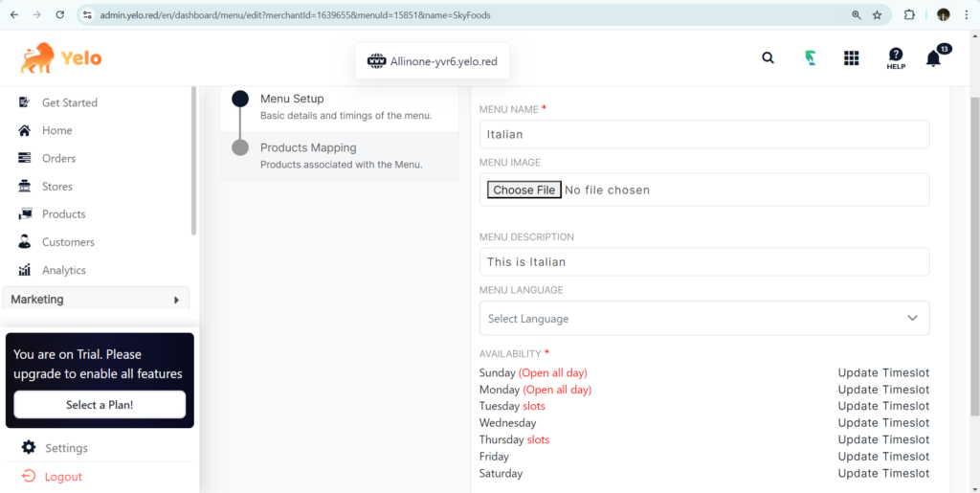Click the Yelo lion logo
This screenshot has width=980, height=493.
60,58
